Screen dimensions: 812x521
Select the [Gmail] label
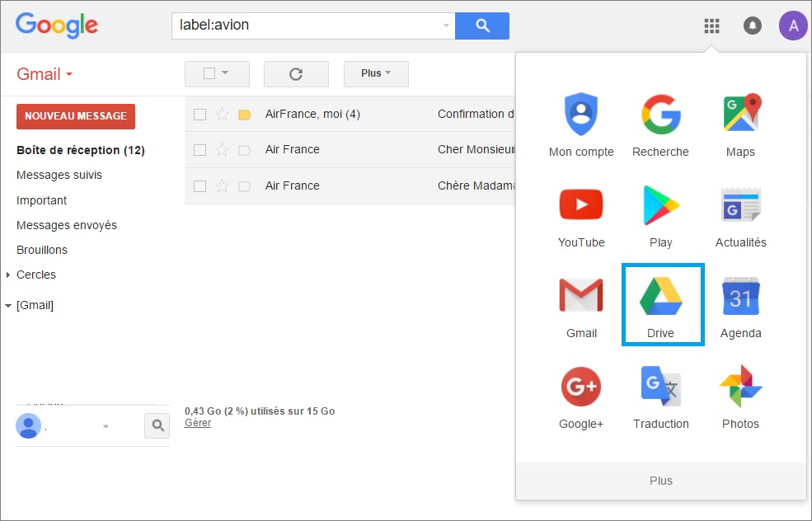coord(35,306)
